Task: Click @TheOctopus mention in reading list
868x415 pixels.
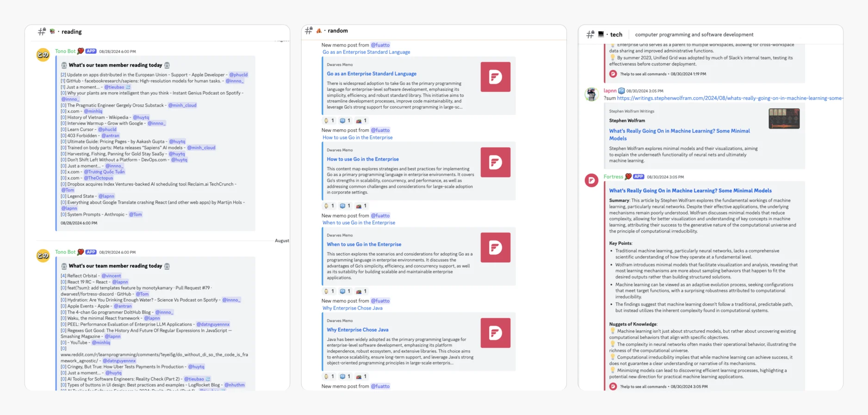Action: pyautogui.click(x=99, y=178)
